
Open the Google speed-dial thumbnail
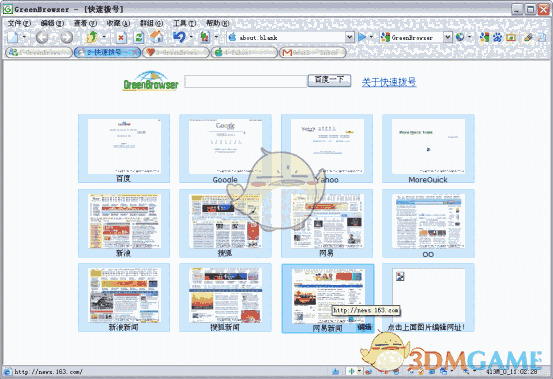click(x=225, y=148)
